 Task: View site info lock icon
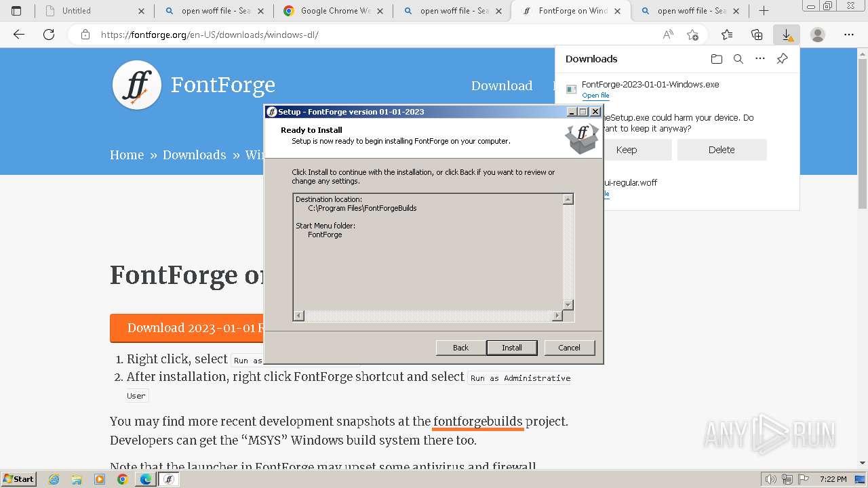[85, 35]
